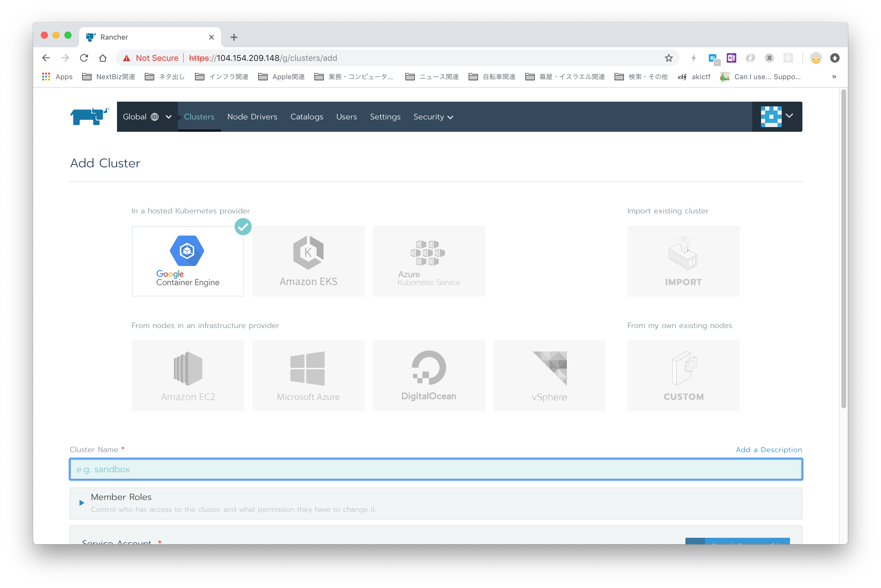This screenshot has height=588, width=881.
Task: Show more bookmarks with chevron
Action: click(x=834, y=77)
